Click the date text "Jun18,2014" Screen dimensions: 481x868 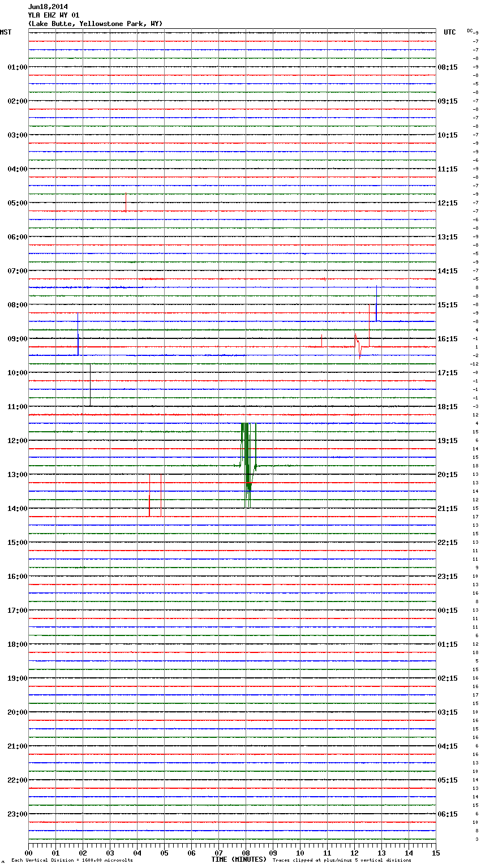point(48,7)
